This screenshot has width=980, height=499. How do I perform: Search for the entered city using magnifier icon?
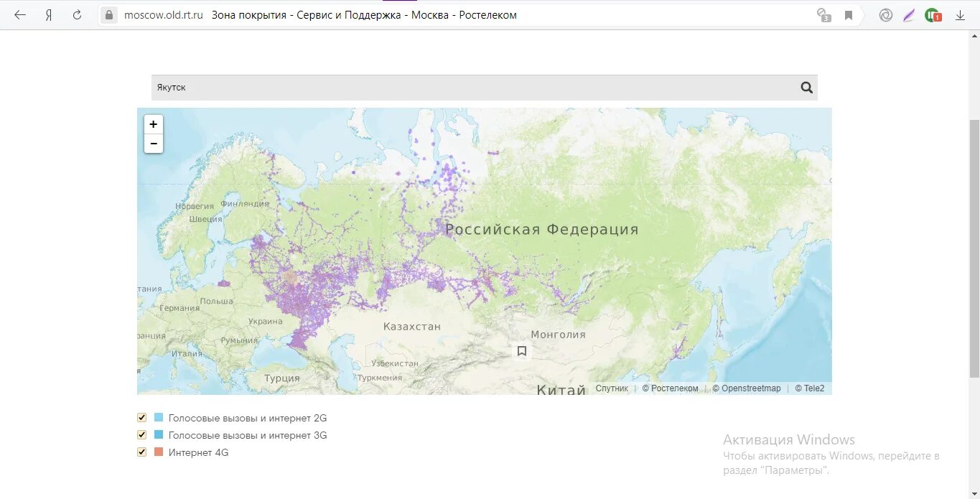point(806,87)
